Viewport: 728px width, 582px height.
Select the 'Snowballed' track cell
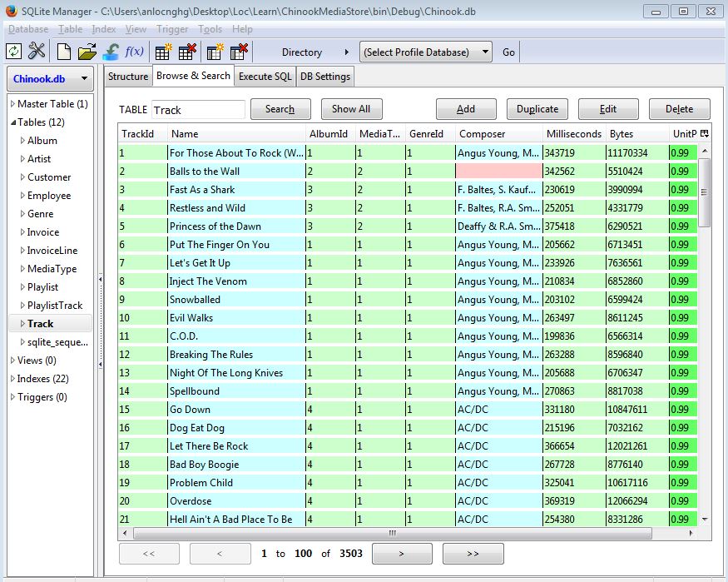pyautogui.click(x=235, y=300)
